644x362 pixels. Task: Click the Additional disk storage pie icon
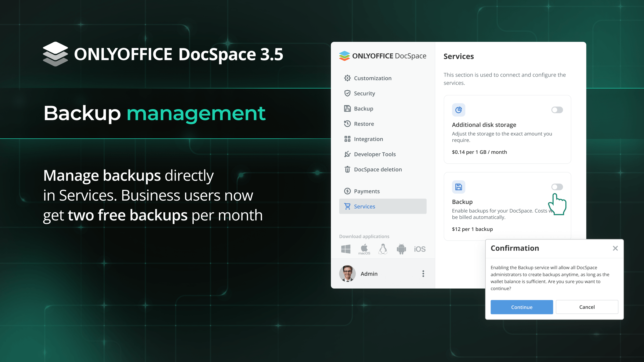tap(459, 110)
